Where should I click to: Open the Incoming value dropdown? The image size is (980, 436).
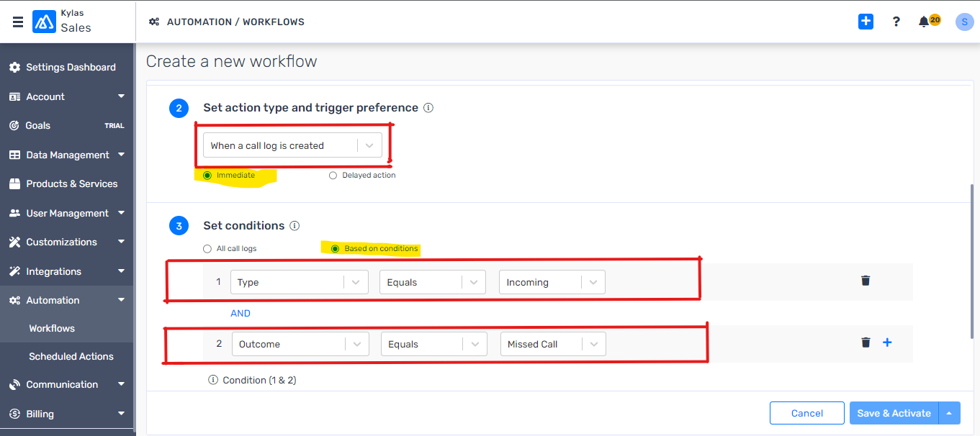(x=552, y=282)
